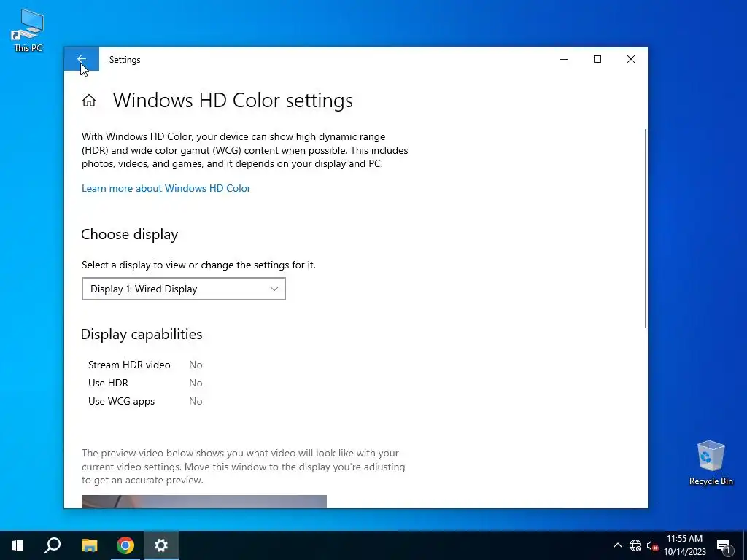Open notification Action Center icon

click(x=724, y=545)
